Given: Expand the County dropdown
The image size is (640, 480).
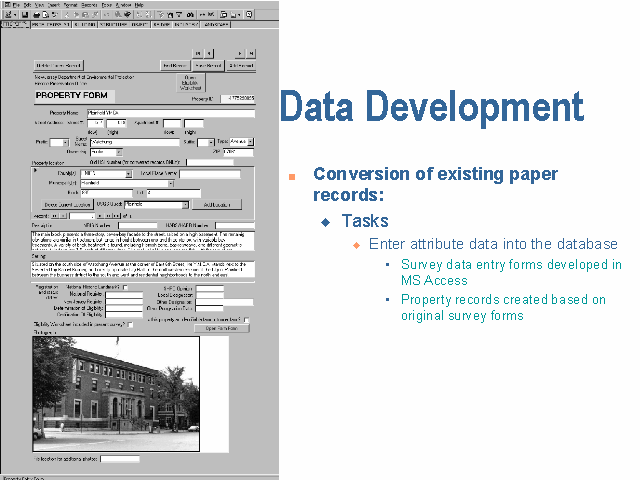Looking at the screenshot, I should coord(129,173).
